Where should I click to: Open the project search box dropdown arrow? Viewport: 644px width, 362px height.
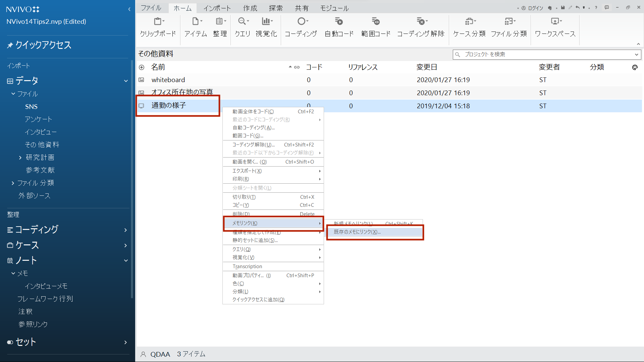(x=636, y=55)
